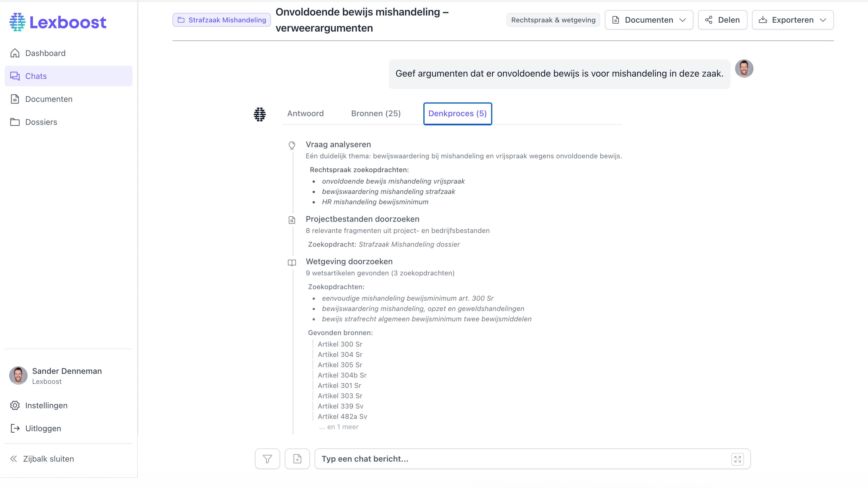868x488 pixels.
Task: Expand the Documenten dropdown in the header
Action: click(x=648, y=20)
